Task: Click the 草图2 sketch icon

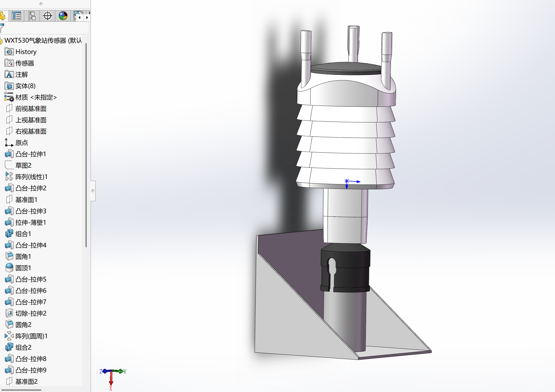Action: [x=9, y=165]
